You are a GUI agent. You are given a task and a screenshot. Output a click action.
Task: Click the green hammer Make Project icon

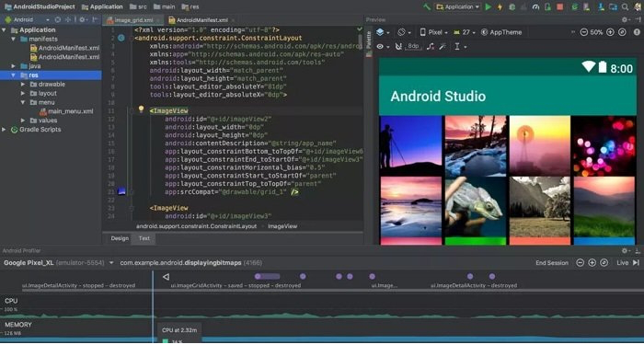point(427,7)
